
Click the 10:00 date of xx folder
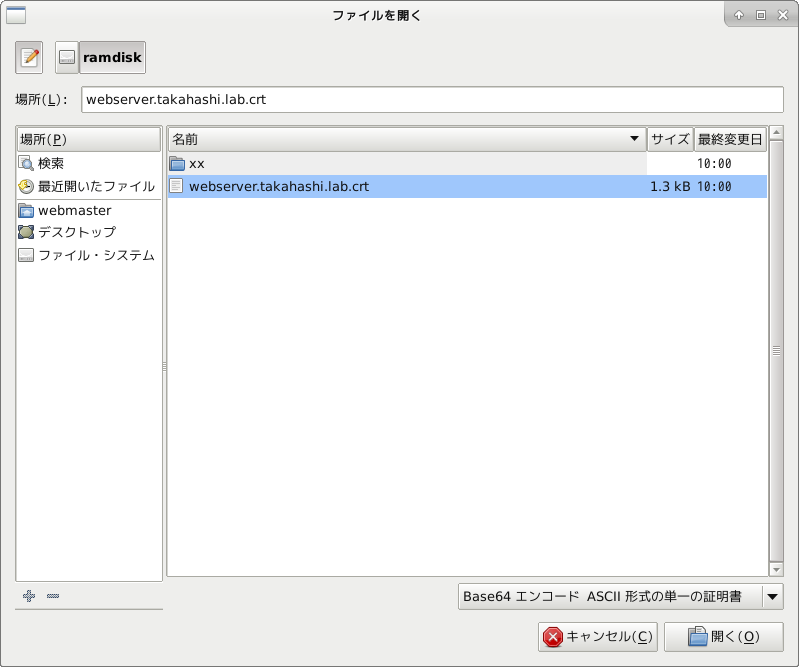(x=714, y=164)
